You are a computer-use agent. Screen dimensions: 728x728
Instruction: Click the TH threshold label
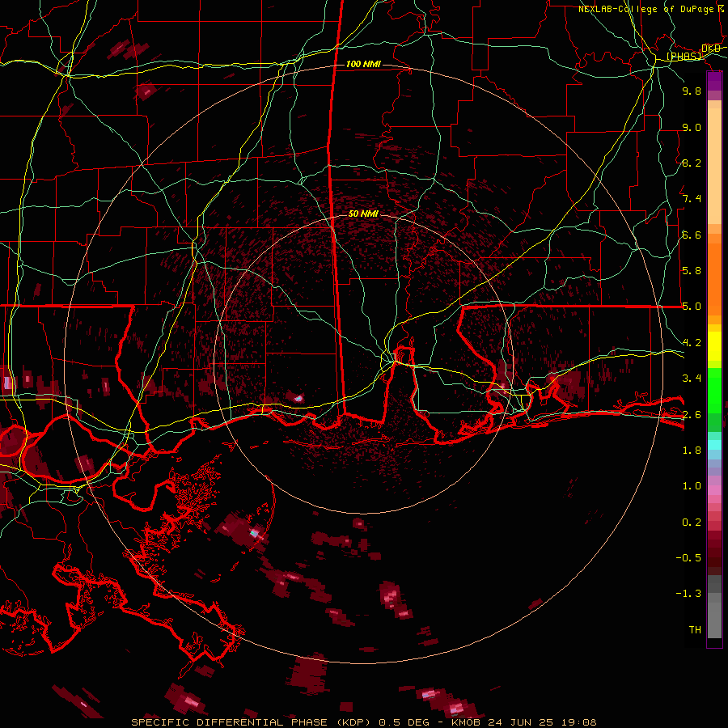tap(695, 630)
